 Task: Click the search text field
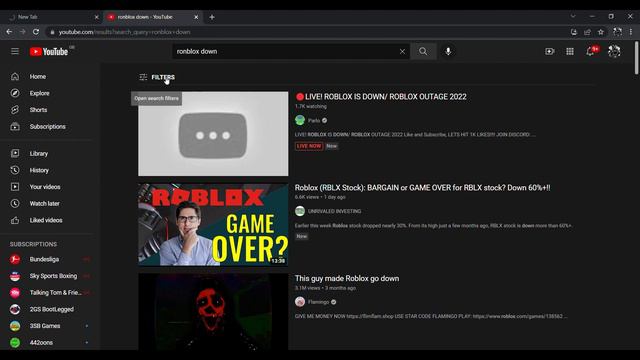(x=286, y=51)
